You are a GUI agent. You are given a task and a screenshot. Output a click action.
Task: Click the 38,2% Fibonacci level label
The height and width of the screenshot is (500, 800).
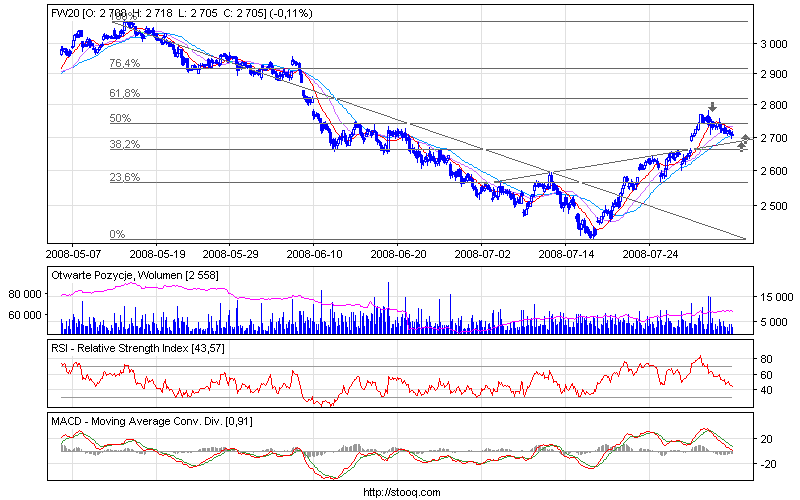point(123,144)
